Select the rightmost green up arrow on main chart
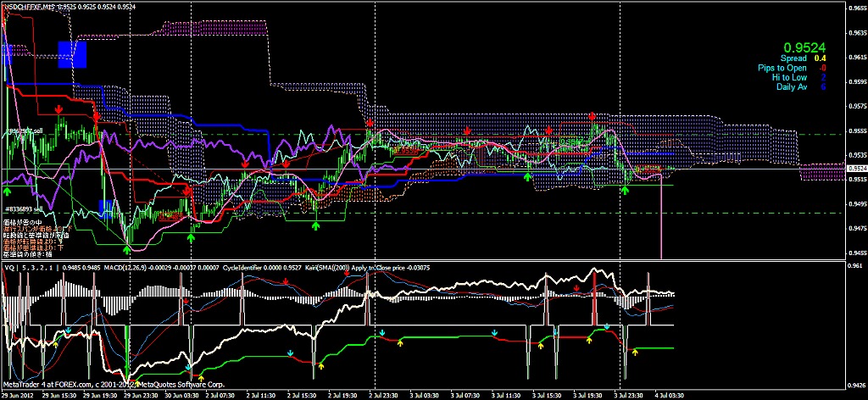Viewport: 868px width, 400px height. pos(626,190)
